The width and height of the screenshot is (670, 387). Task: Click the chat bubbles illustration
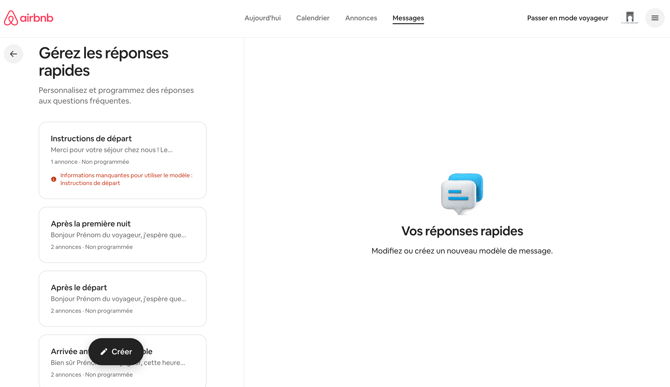tap(462, 194)
